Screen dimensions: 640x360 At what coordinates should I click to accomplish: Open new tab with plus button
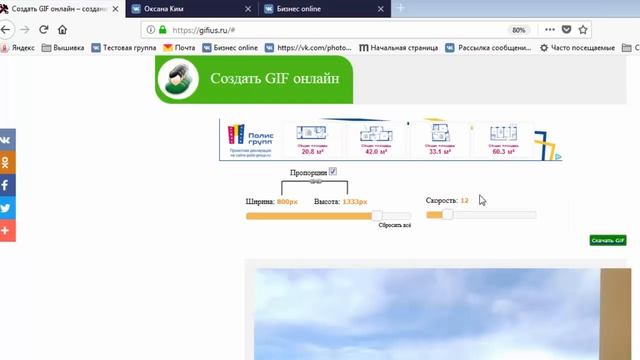(x=400, y=8)
